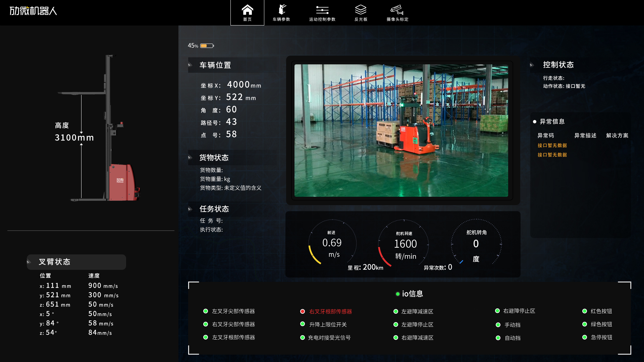Image resolution: width=644 pixels, height=362 pixels.
Task: Expand the 任务状态 section arrow
Action: (190, 209)
